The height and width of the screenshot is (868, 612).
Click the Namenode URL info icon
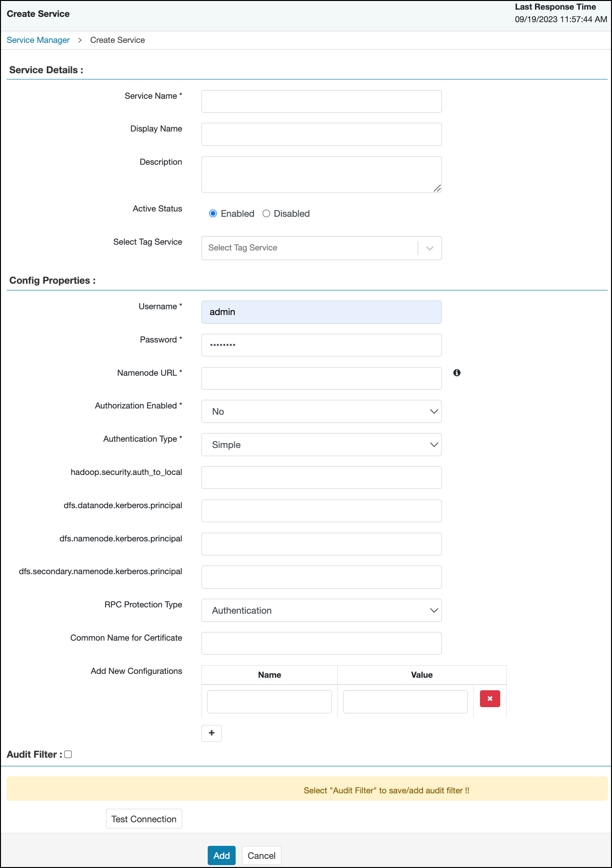click(457, 372)
